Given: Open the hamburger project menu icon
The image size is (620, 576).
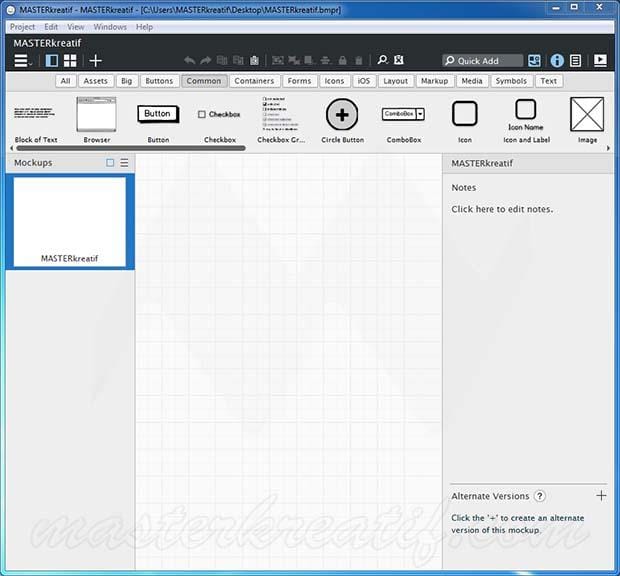Looking at the screenshot, I should click(x=23, y=60).
